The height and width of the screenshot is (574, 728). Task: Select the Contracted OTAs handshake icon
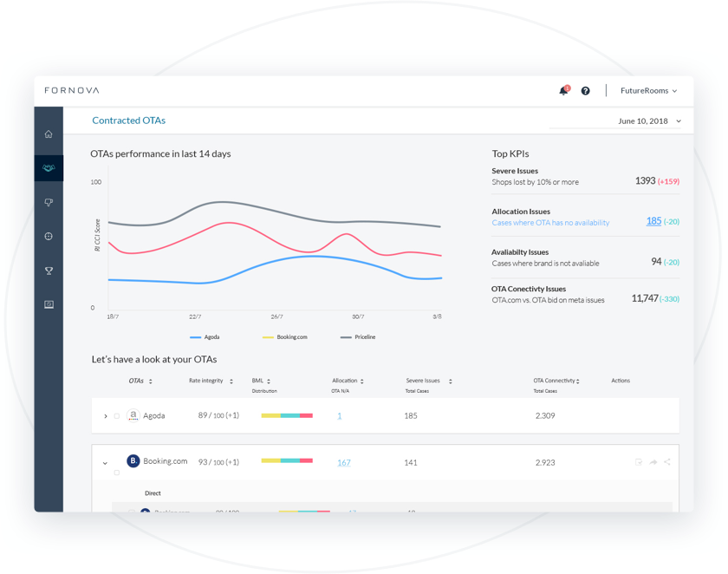49,167
